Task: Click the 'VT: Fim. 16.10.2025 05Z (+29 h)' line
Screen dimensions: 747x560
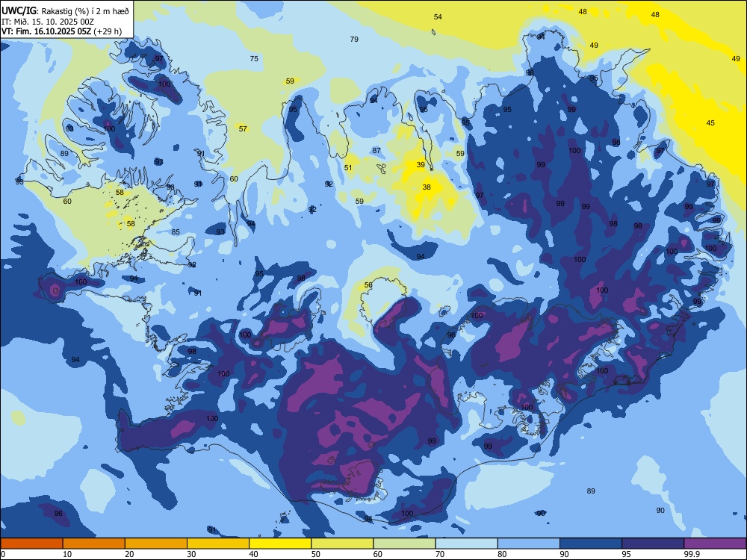Action: pos(61,31)
